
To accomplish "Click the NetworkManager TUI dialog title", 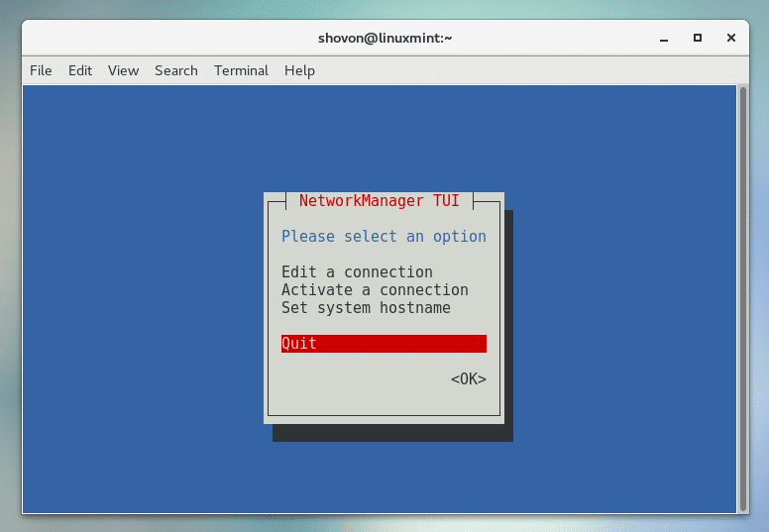I will (x=380, y=201).
